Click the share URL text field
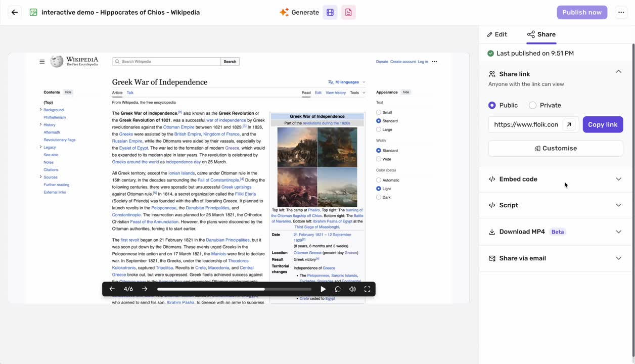This screenshot has width=635, height=364. tap(526, 124)
